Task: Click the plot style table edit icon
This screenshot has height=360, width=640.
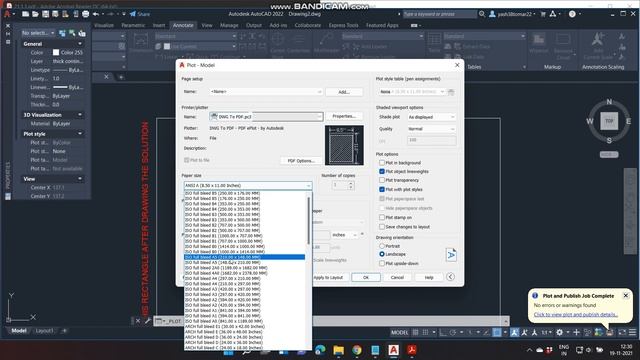Action: (451, 92)
